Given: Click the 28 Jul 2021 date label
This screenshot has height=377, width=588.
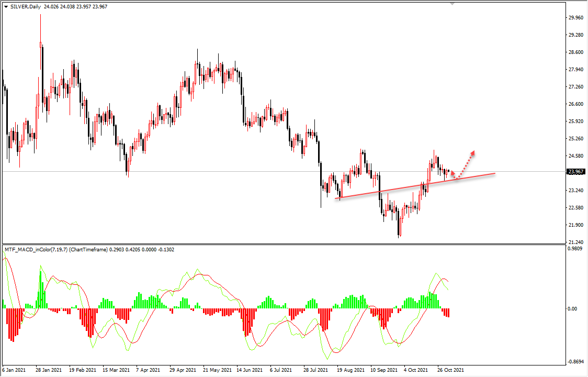Looking at the screenshot, I should 315,370.
